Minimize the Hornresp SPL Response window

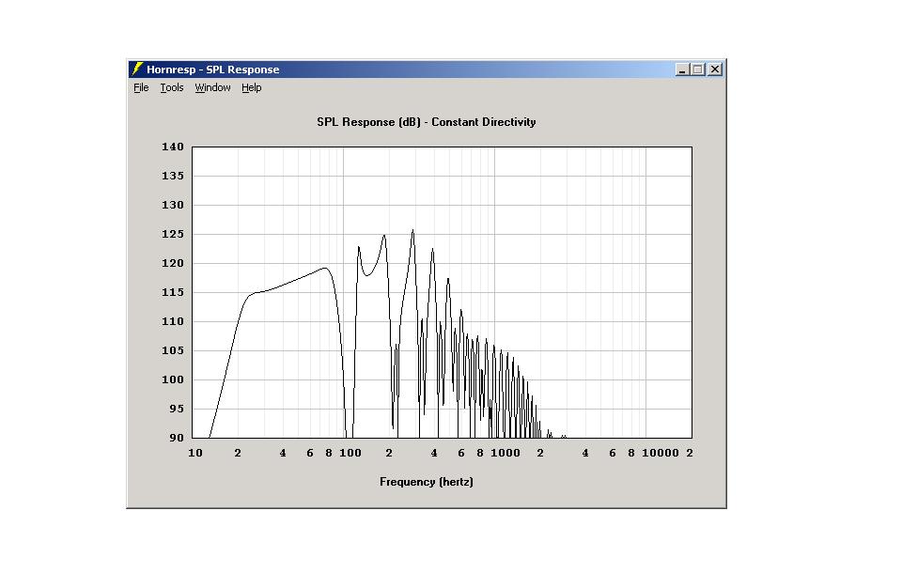tap(682, 70)
